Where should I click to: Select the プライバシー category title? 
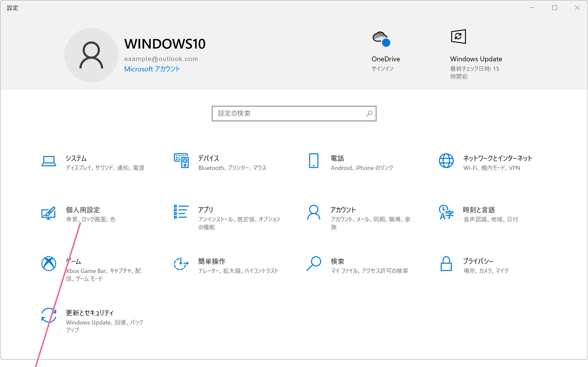(x=478, y=261)
